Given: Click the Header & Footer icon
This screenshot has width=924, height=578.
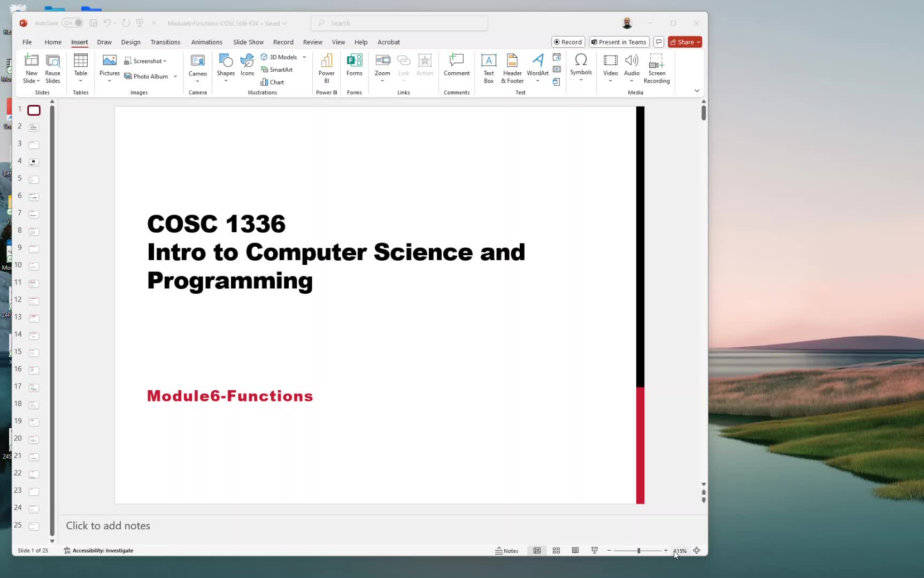Looking at the screenshot, I should (x=512, y=68).
